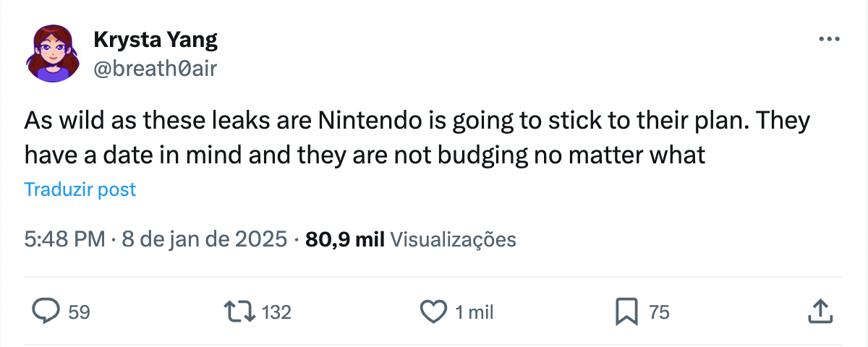This screenshot has height=347, width=868.
Task: Click the tweet text about Nintendo leaks
Action: point(416,137)
